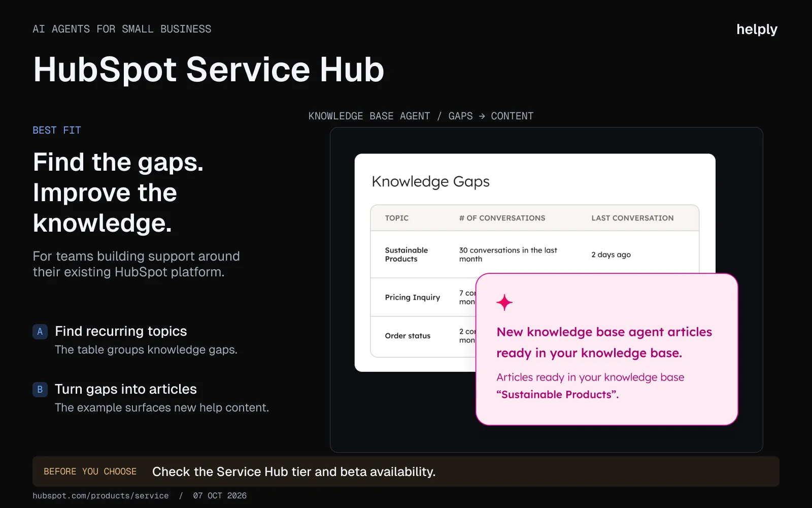The image size is (812, 508).
Task: Click the KNOWLEDGE BASE AGENT breadcrumb
Action: point(369,116)
